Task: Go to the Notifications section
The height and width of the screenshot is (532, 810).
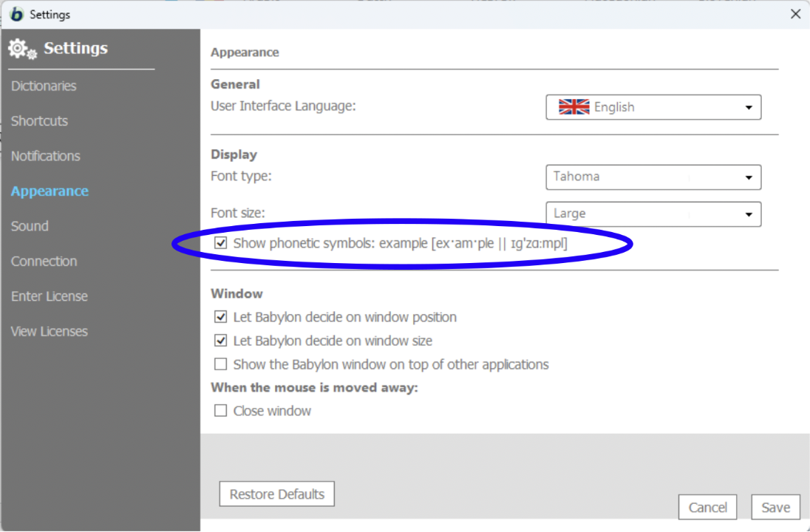Action: 46,156
